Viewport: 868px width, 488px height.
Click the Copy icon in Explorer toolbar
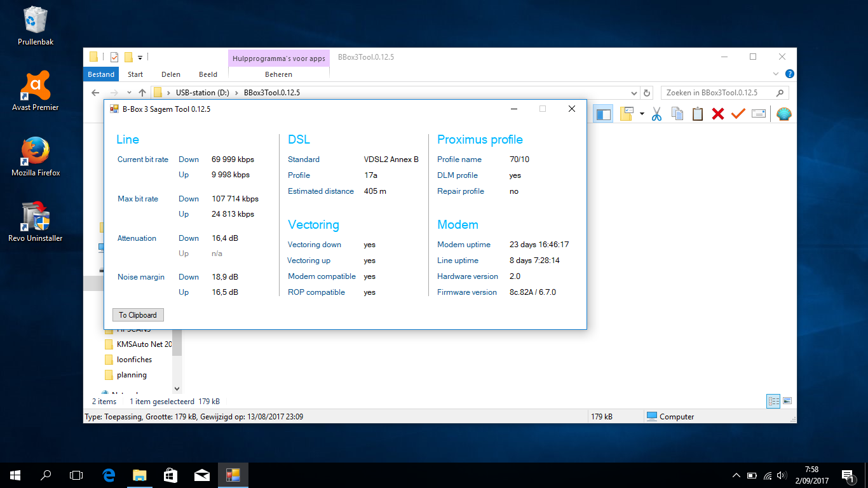pos(677,114)
